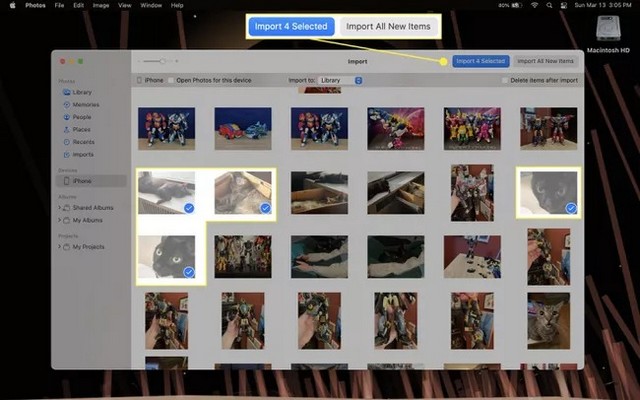The height and width of the screenshot is (400, 640).
Task: Expand My Albums disclosure triangle
Action: pos(60,220)
